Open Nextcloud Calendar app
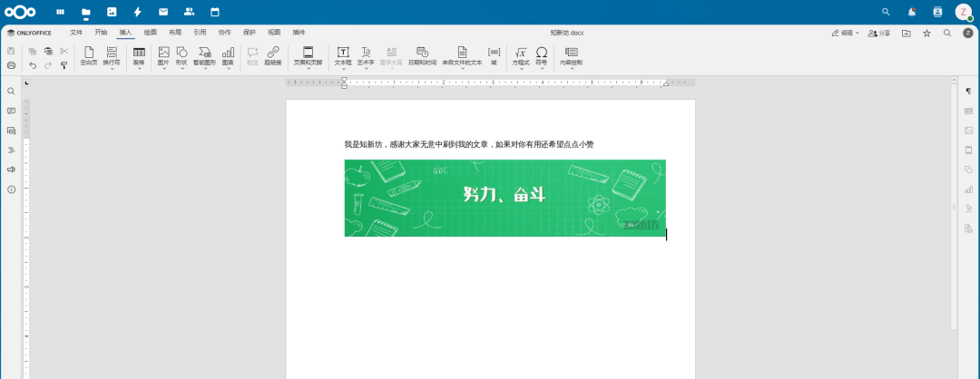Screen dimensions: 980x379 pos(215,12)
